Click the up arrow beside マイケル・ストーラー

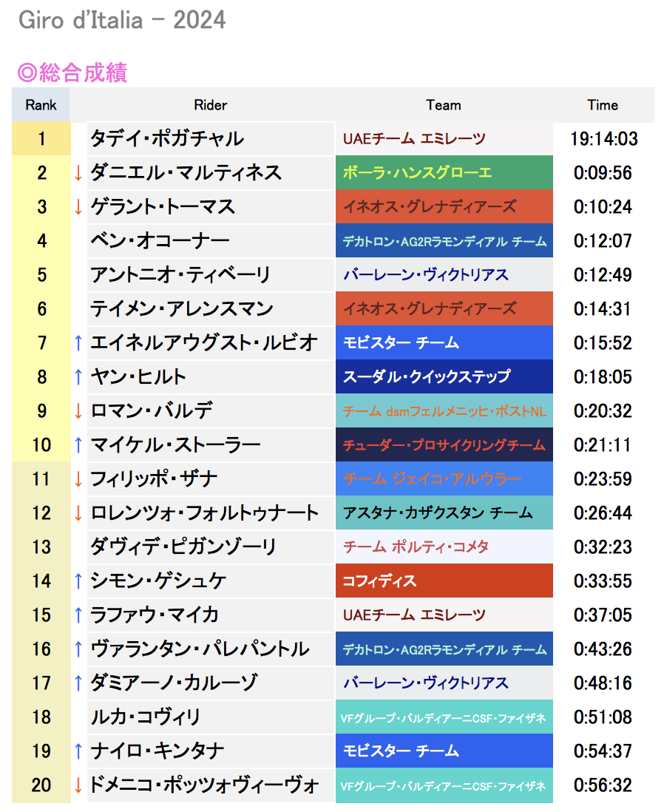(x=78, y=445)
